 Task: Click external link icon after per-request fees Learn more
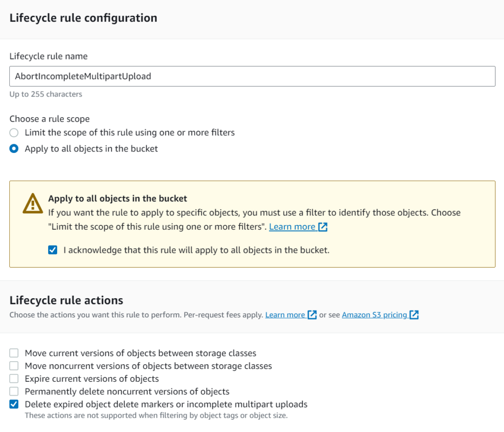[312, 315]
